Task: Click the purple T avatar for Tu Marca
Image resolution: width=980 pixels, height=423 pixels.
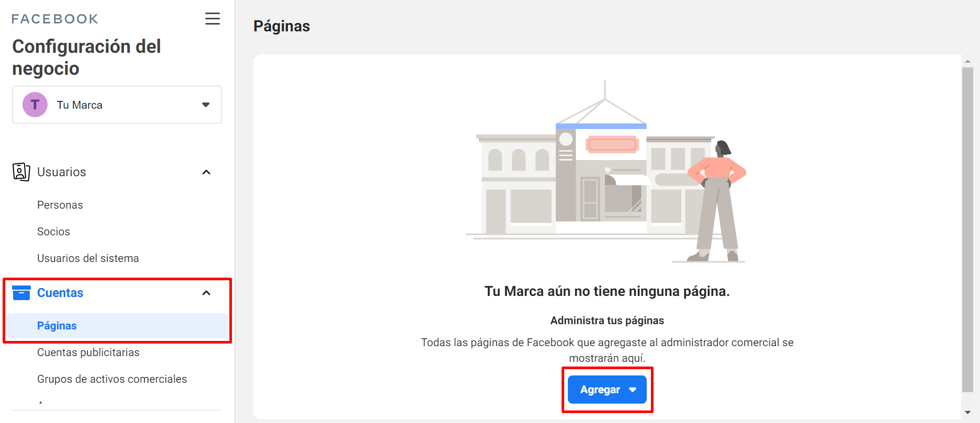Action: [35, 105]
